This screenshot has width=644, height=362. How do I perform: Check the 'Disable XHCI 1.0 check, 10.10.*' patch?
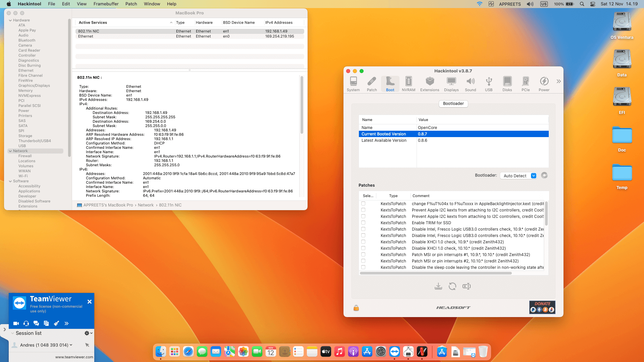(x=363, y=248)
